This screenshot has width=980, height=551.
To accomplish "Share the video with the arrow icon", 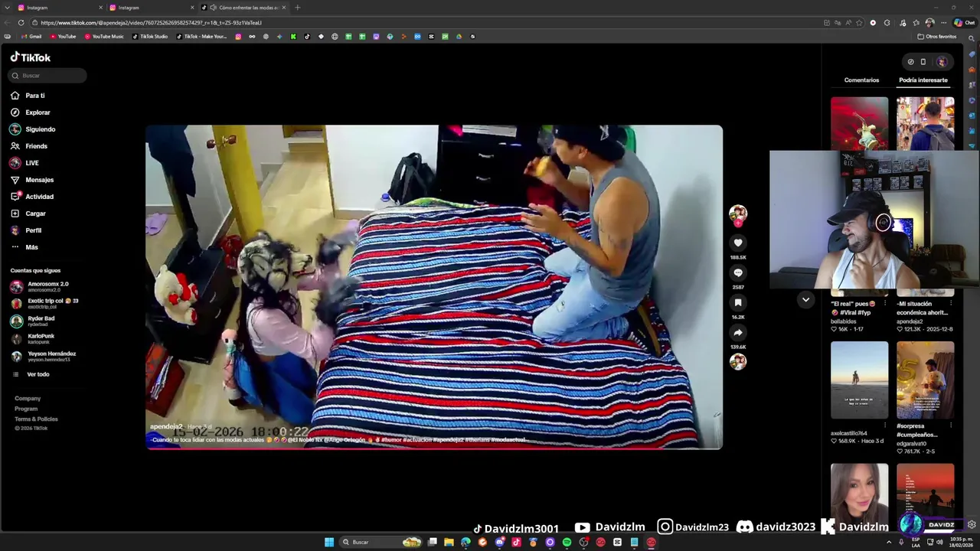I will [738, 333].
